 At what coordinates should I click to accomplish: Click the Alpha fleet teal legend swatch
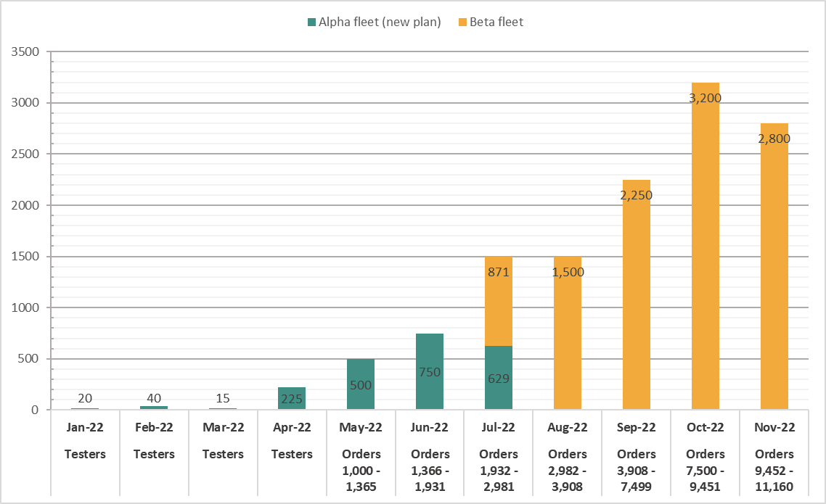tap(312, 22)
